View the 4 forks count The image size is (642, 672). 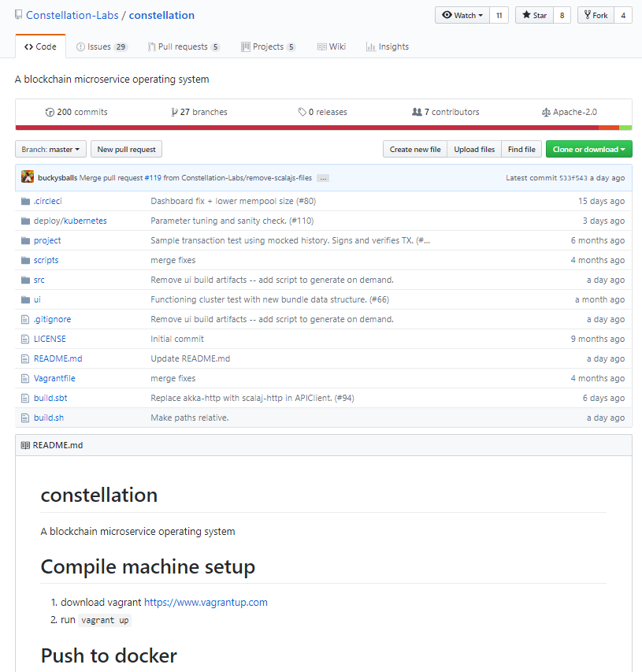tap(623, 15)
